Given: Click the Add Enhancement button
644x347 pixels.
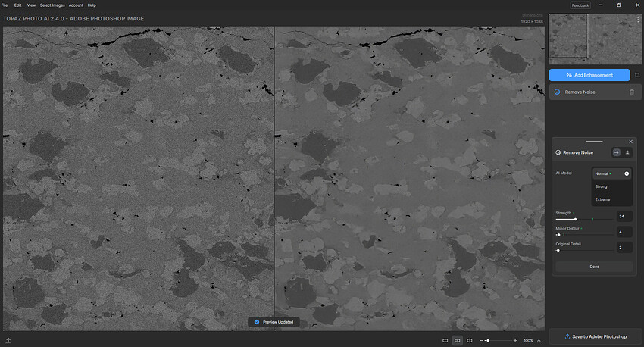Looking at the screenshot, I should (589, 75).
